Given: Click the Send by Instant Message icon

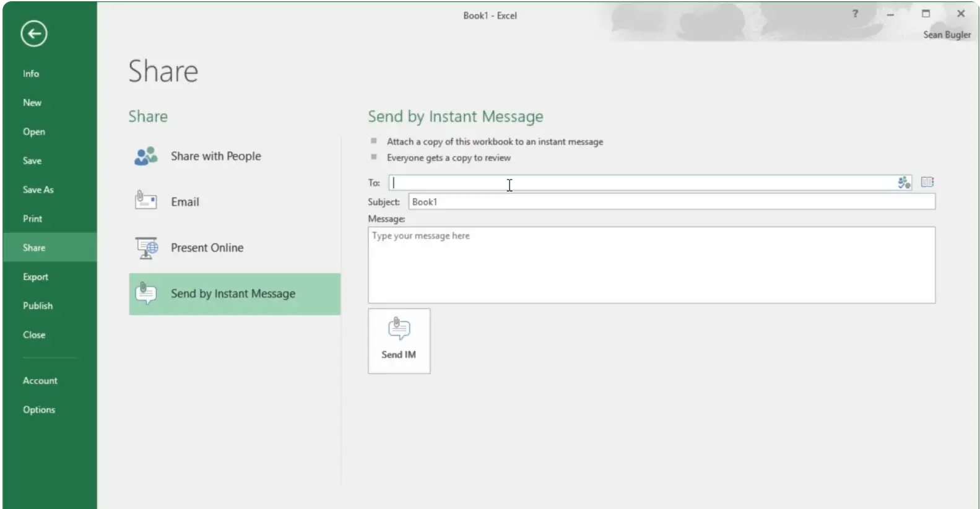Looking at the screenshot, I should tap(146, 294).
